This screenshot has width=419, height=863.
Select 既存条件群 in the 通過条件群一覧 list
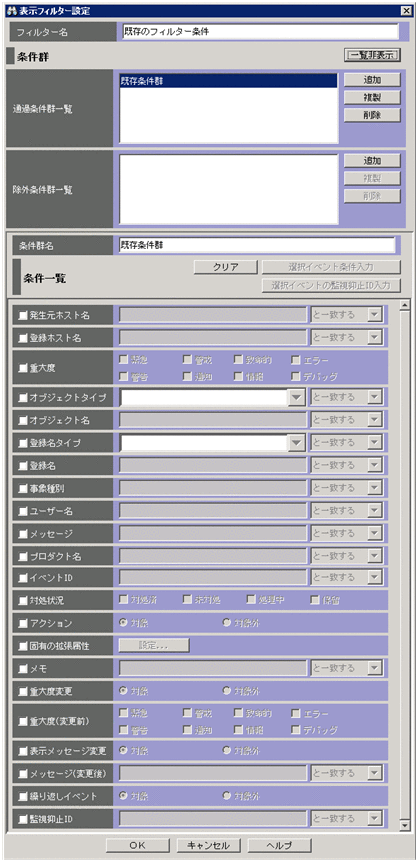click(228, 81)
